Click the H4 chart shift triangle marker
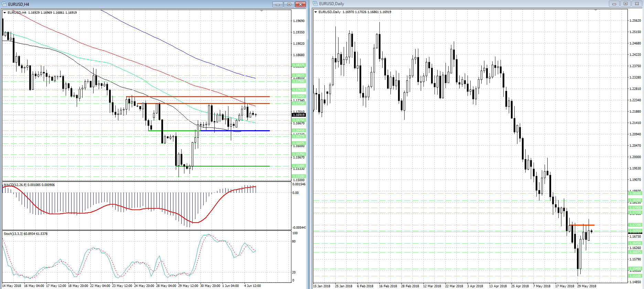644x289 pixels. pyautogui.click(x=261, y=11)
